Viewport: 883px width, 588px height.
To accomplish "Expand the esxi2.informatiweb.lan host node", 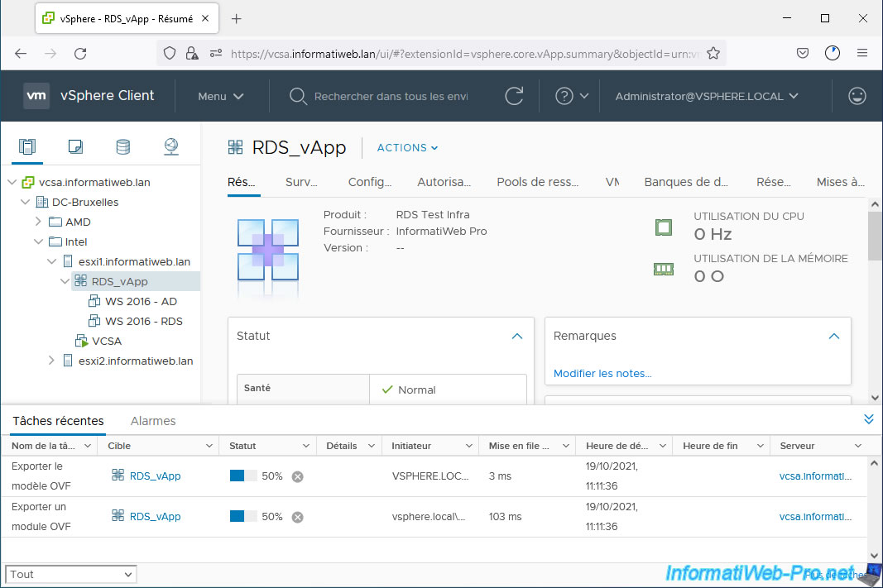I will tap(52, 361).
